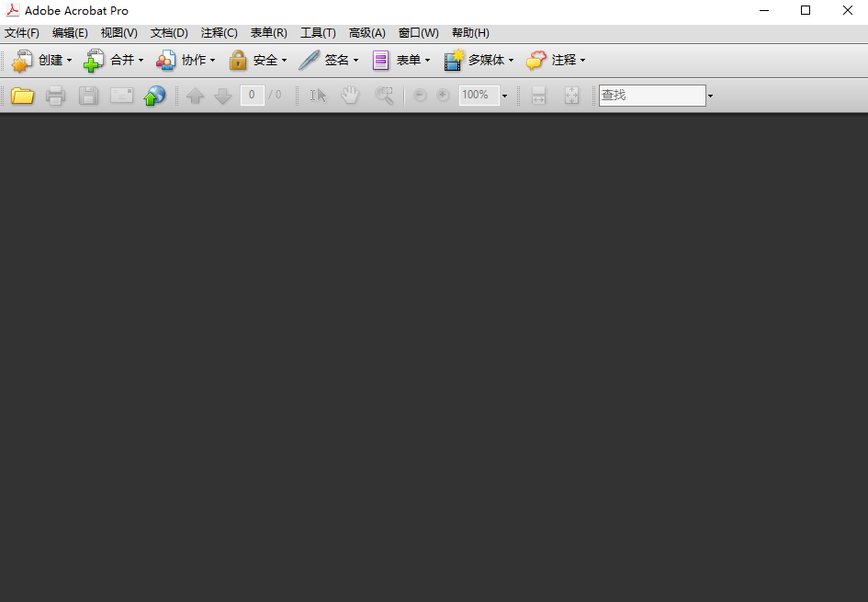Click the email envelope icon
This screenshot has height=602, width=868.
click(121, 96)
